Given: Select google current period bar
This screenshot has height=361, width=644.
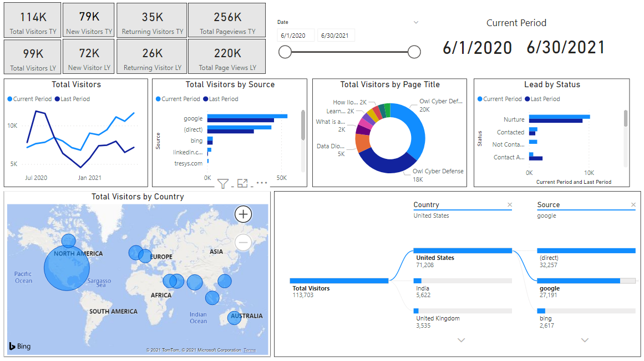Looking at the screenshot, I should pyautogui.click(x=247, y=117).
